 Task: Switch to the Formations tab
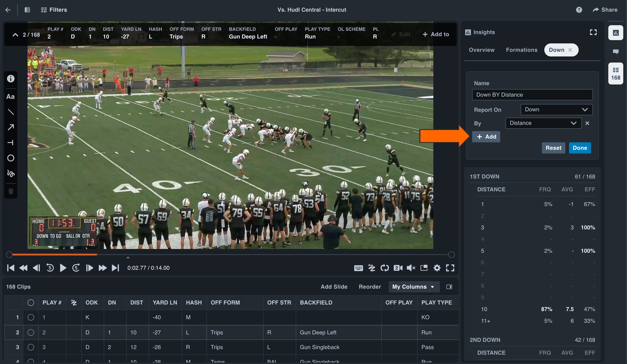(521, 50)
